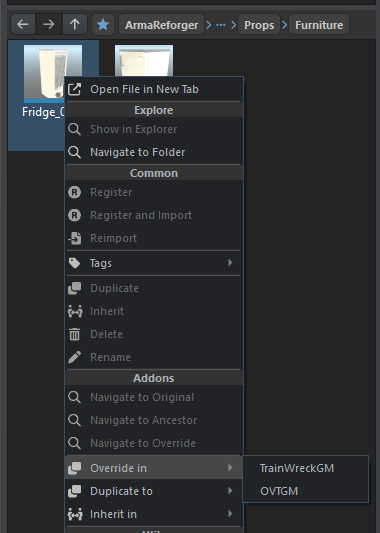Image resolution: width=380 pixels, height=533 pixels.
Task: Click the blue star favorites icon
Action: [103, 24]
